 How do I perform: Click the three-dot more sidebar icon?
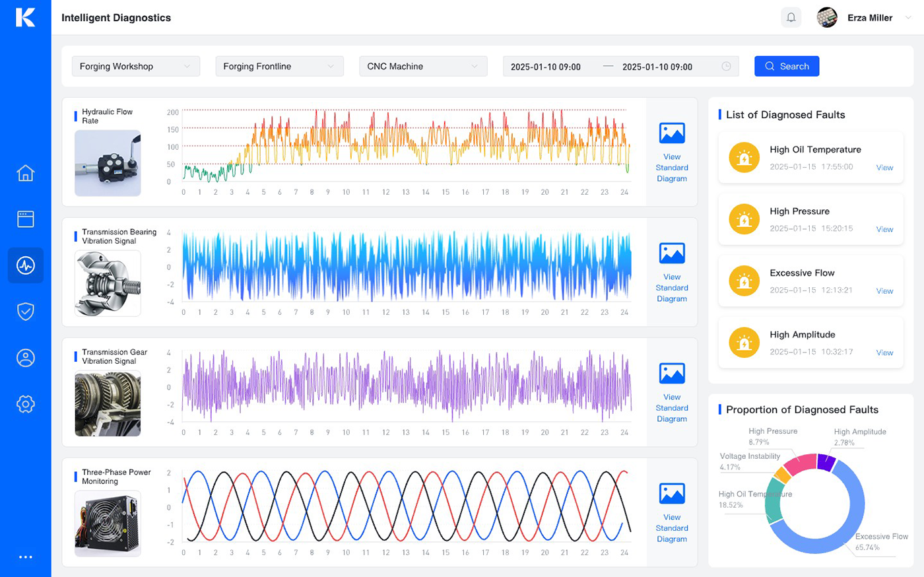(25, 557)
